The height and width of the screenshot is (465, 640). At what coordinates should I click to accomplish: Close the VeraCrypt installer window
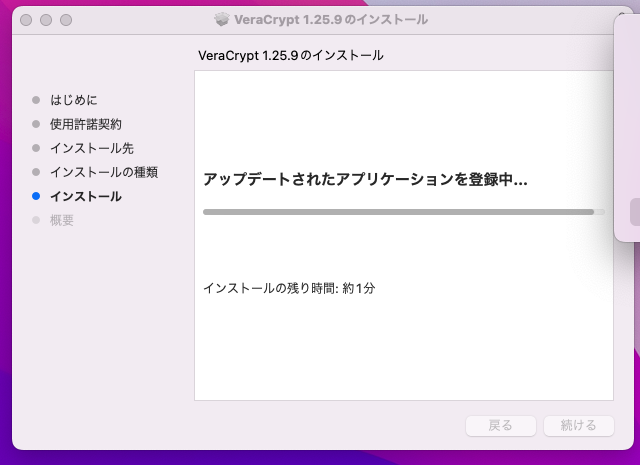(x=27, y=20)
